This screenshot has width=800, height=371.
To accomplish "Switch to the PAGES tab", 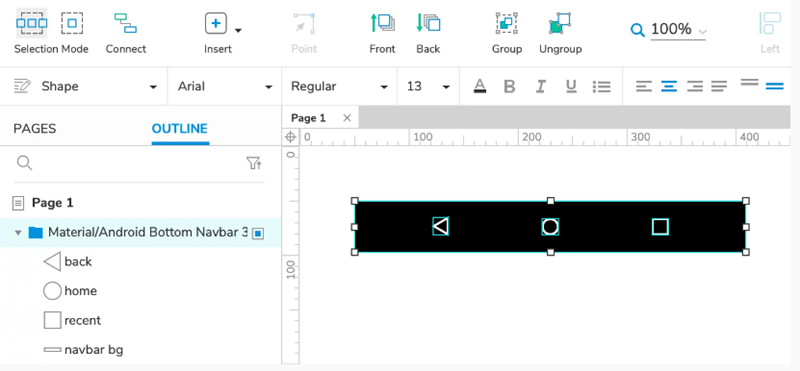I will click(35, 129).
